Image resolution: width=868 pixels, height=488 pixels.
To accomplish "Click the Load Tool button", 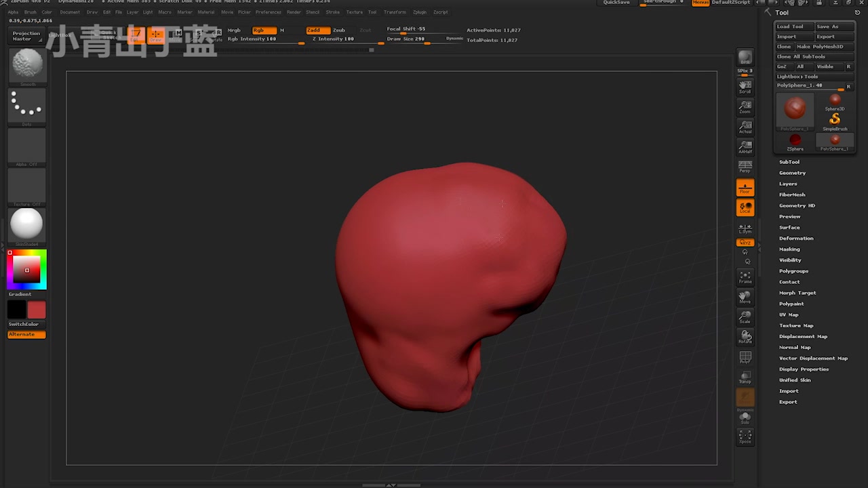I will point(794,26).
